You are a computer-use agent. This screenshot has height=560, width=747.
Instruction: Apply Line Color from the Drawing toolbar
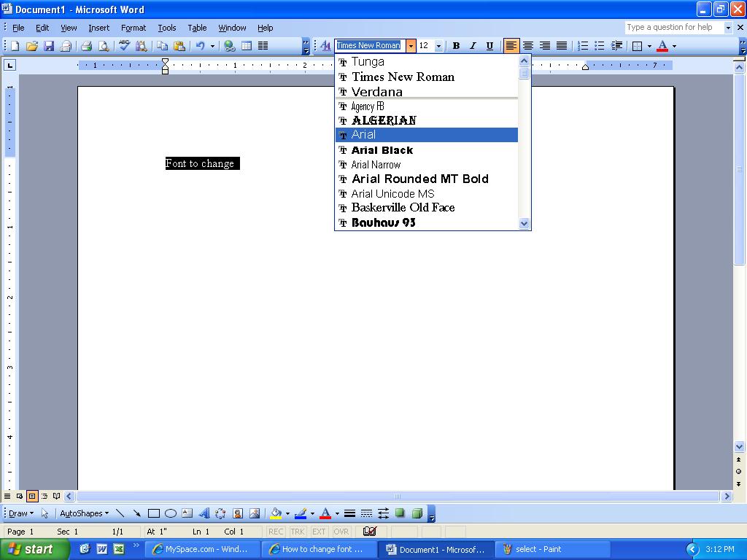point(301,513)
